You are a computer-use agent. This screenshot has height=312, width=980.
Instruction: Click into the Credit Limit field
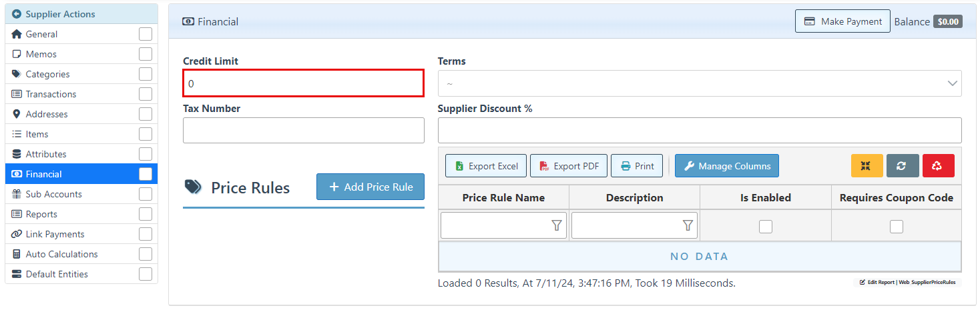click(x=303, y=83)
